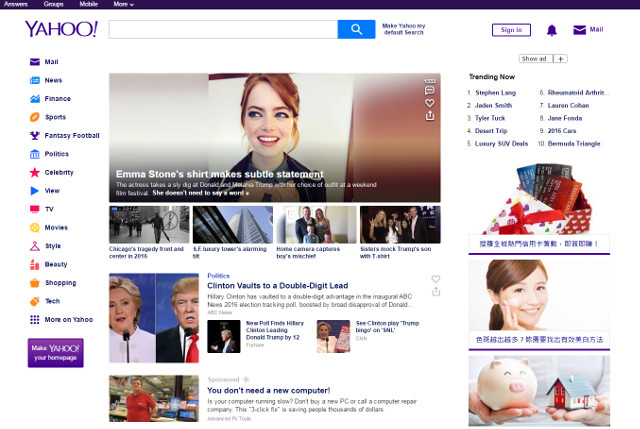Image resolution: width=640 pixels, height=429 pixels.
Task: Open the News sidebar icon
Action: (x=35, y=80)
